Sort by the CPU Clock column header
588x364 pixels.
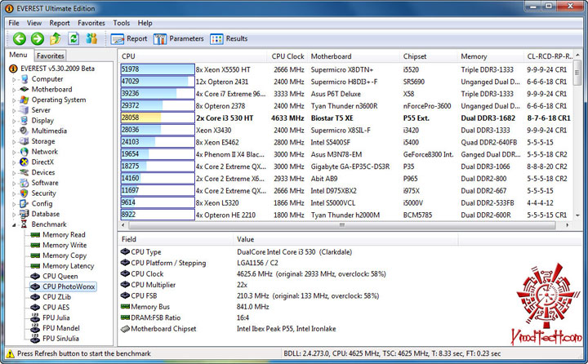(287, 56)
